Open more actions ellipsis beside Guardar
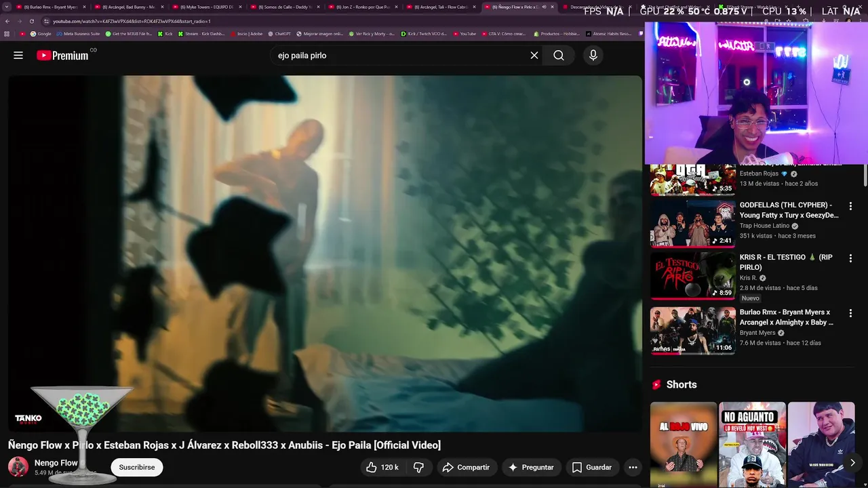The image size is (868, 488). [x=633, y=467]
